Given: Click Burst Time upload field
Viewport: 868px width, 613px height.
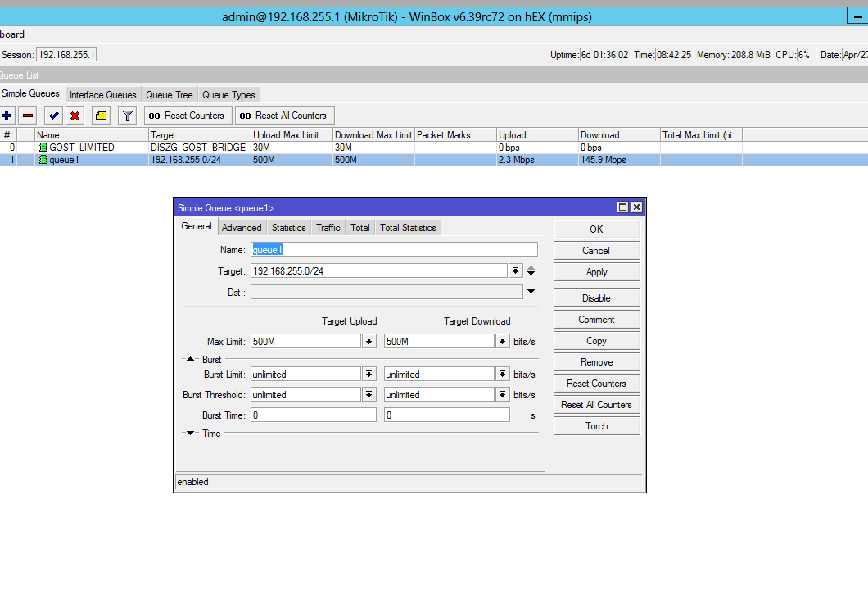Looking at the screenshot, I should click(314, 415).
